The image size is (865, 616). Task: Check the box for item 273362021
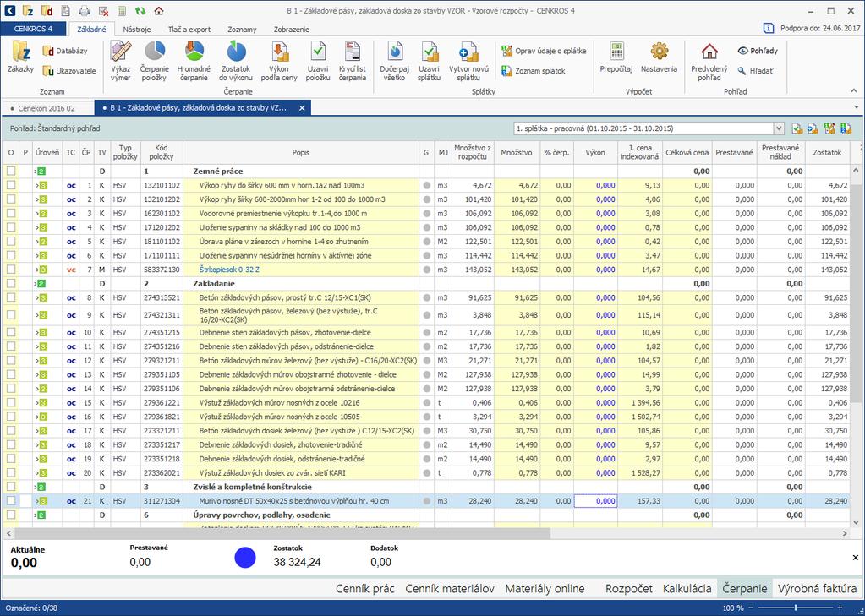point(11,472)
